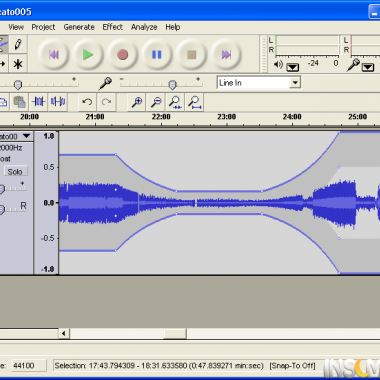Fit entire project in window
Screen dimensions: 380x380
click(x=195, y=102)
